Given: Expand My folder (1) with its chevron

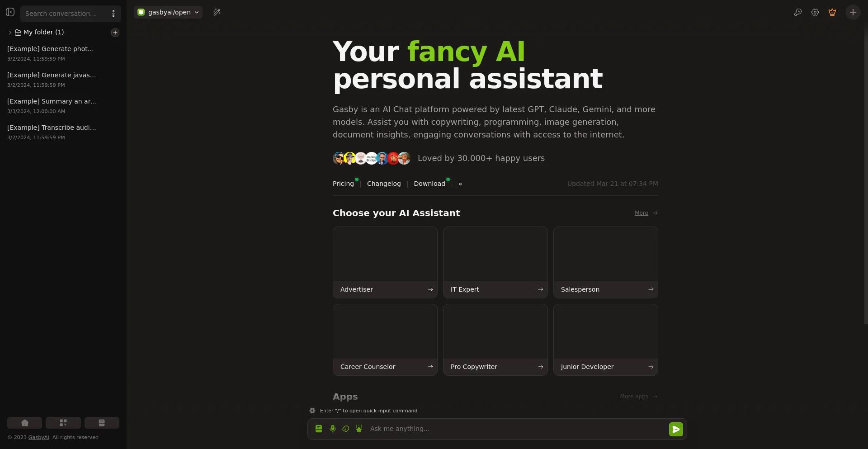Looking at the screenshot, I should 10,33.
